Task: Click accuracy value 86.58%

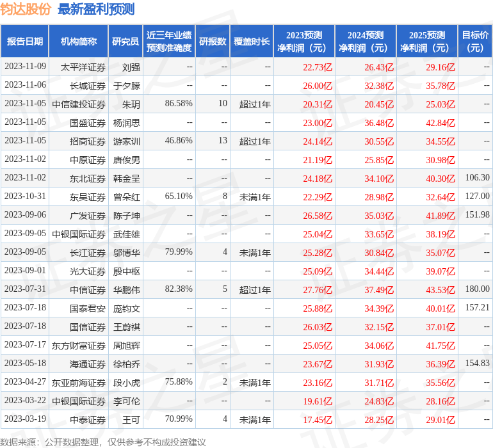Action: coord(179,104)
